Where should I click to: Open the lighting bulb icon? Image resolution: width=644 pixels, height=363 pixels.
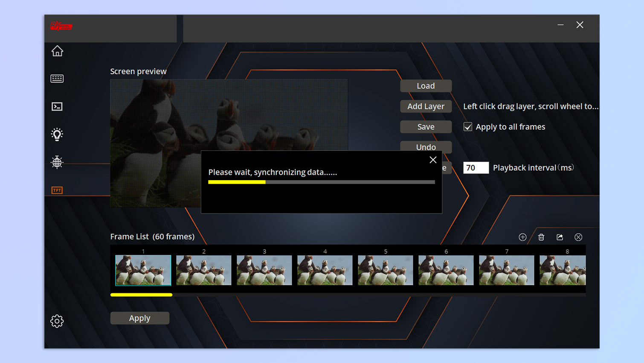[57, 135]
